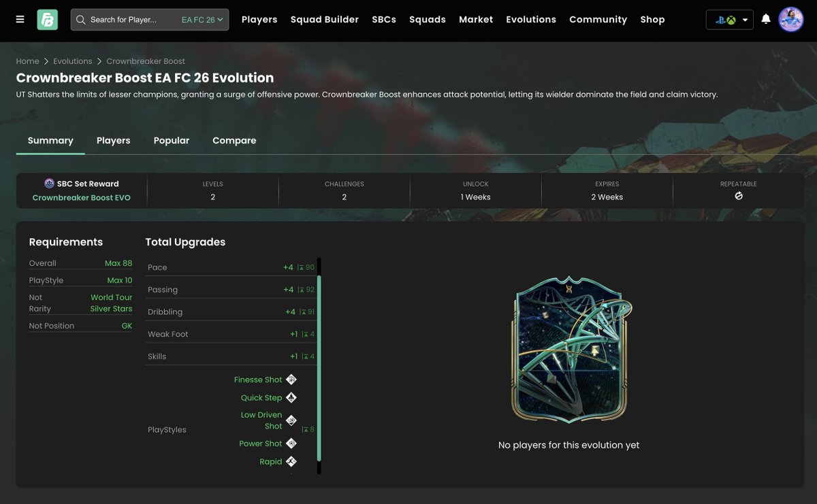Open the Squads nav item
The width and height of the screenshot is (817, 504).
428,20
